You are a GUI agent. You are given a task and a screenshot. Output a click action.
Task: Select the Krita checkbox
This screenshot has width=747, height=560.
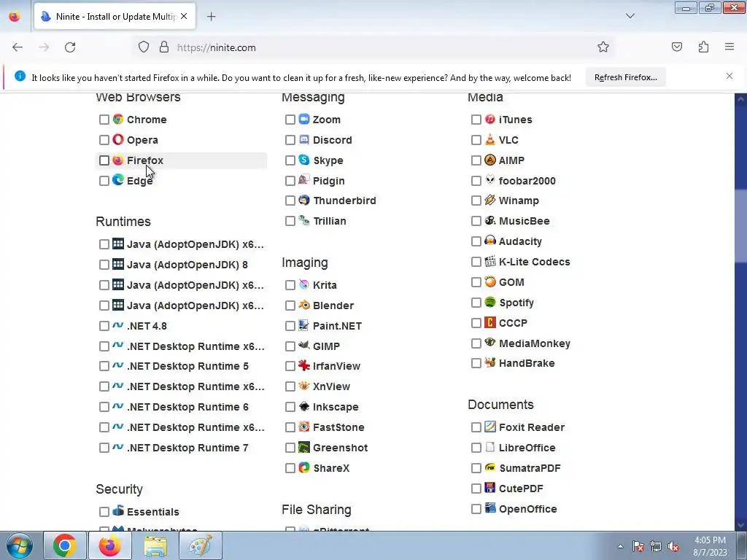290,285
